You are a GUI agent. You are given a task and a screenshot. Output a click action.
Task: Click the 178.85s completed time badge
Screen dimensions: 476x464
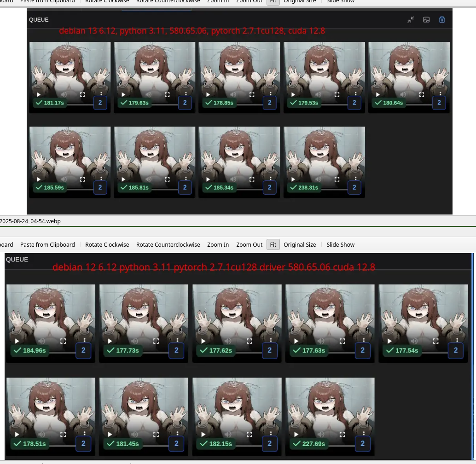[x=220, y=103]
